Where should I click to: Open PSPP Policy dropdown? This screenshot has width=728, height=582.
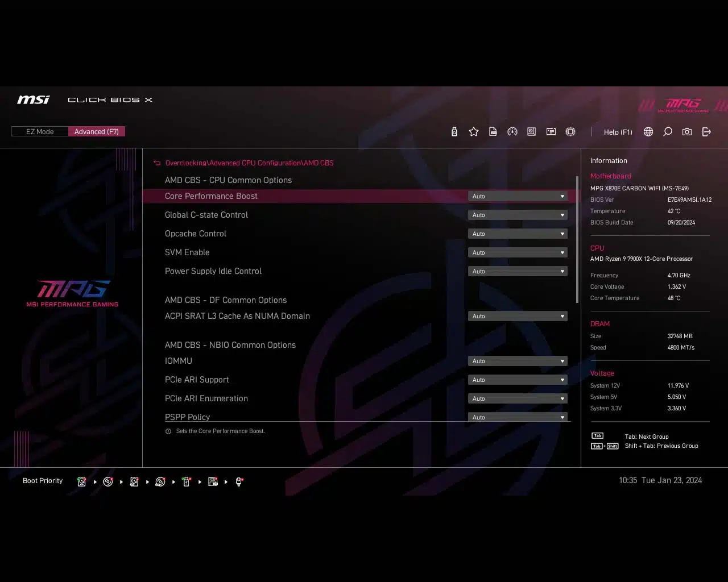tap(518, 417)
